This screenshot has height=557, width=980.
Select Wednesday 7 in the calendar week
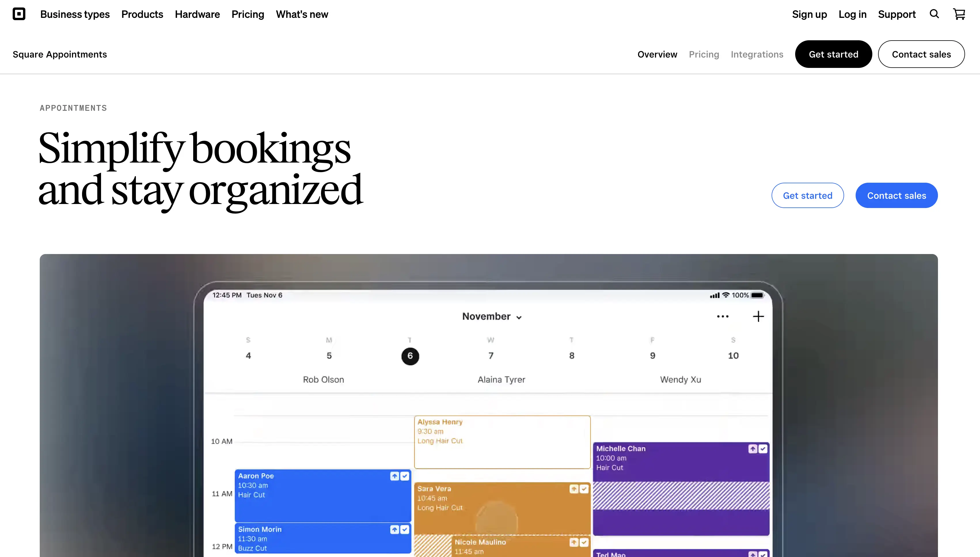pos(491,355)
